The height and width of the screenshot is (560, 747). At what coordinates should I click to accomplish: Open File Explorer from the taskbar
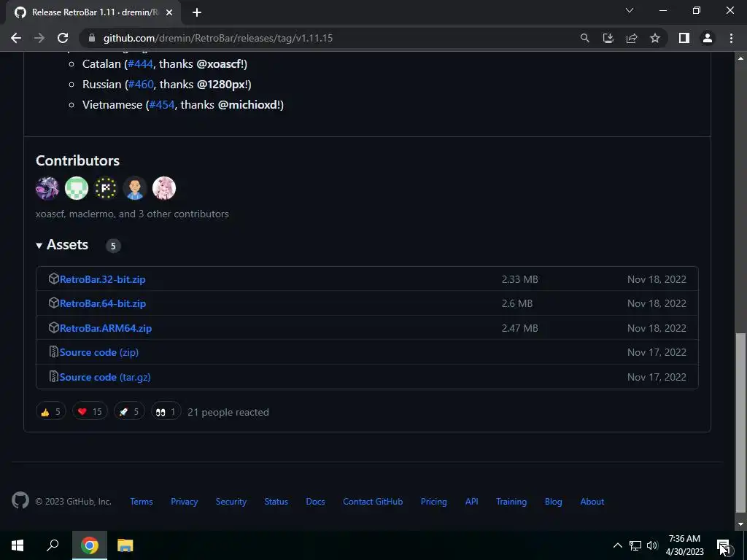click(125, 545)
